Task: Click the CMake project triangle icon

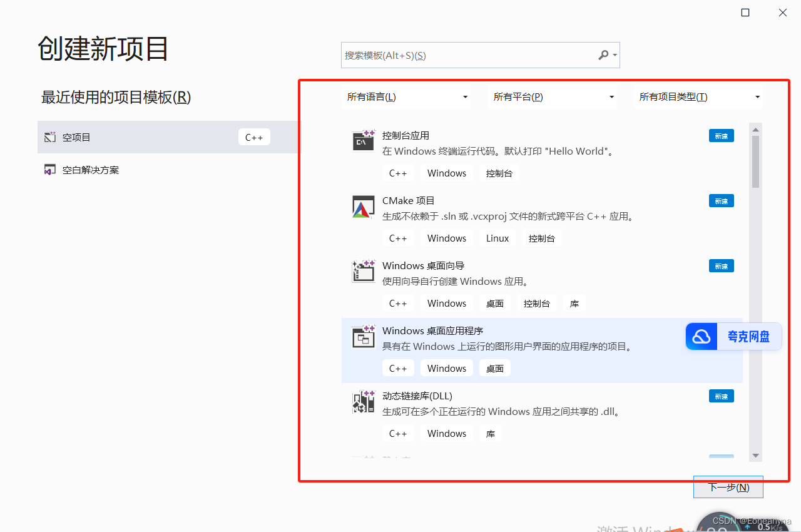Action: (x=364, y=207)
